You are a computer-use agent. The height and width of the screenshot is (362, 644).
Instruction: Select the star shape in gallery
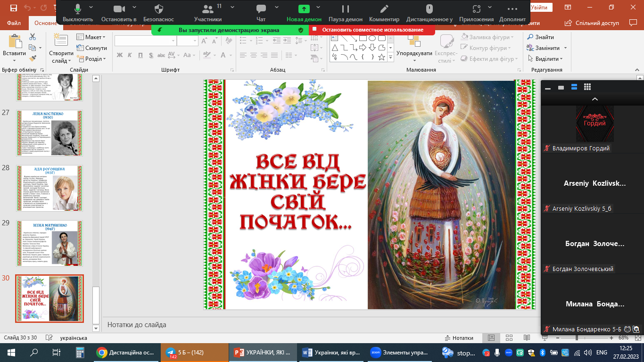tap(381, 57)
